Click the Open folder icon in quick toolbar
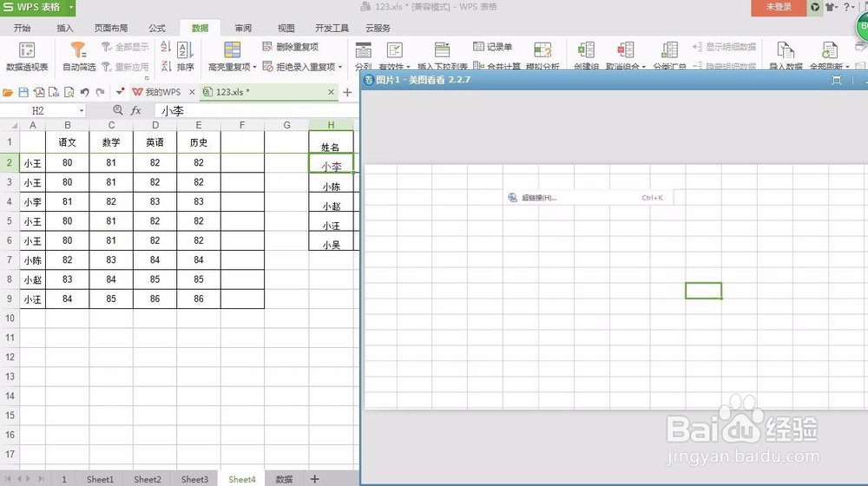The height and width of the screenshot is (486, 868). 8,93
